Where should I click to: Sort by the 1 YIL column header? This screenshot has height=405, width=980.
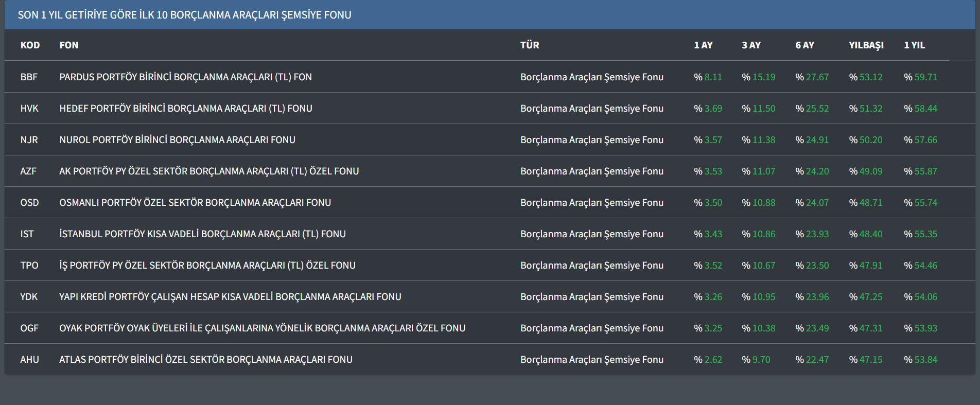click(914, 45)
